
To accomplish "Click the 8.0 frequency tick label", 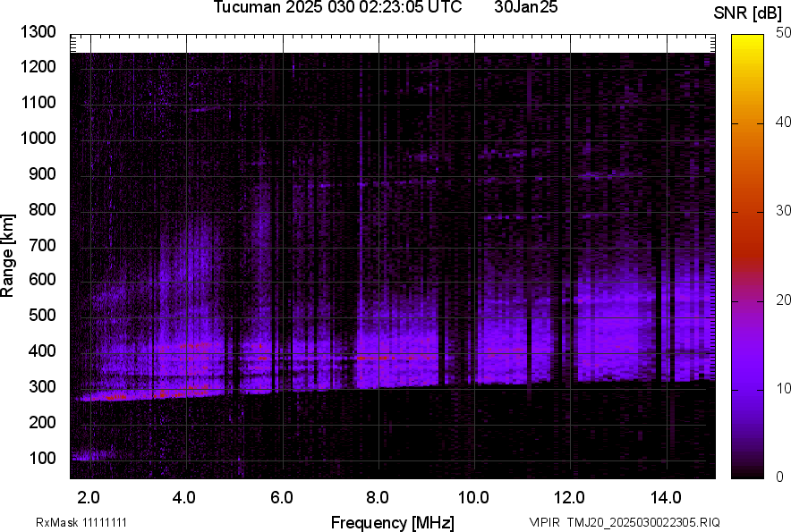I will coord(377,496).
